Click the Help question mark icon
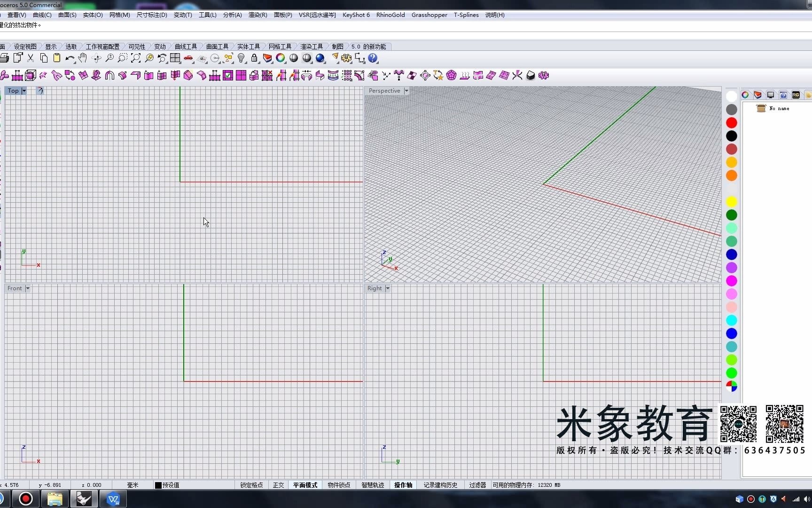This screenshot has height=508, width=812. pos(373,58)
